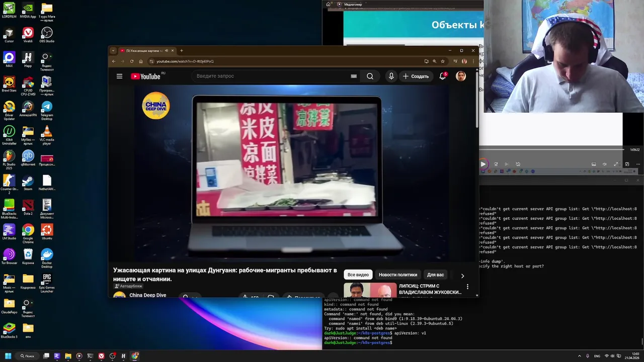The height and width of the screenshot is (362, 644).
Task: Click the taskbar Поиск search box
Action: click(x=27, y=356)
